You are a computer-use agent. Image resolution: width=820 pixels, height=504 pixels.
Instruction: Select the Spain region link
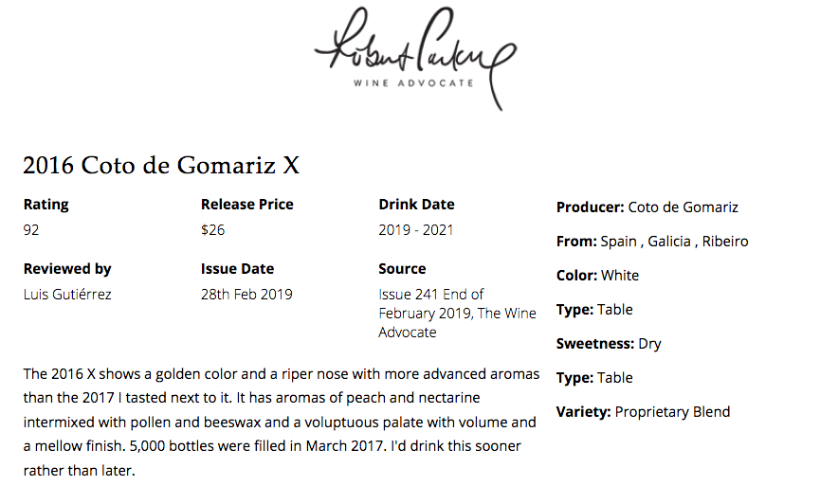coord(619,242)
